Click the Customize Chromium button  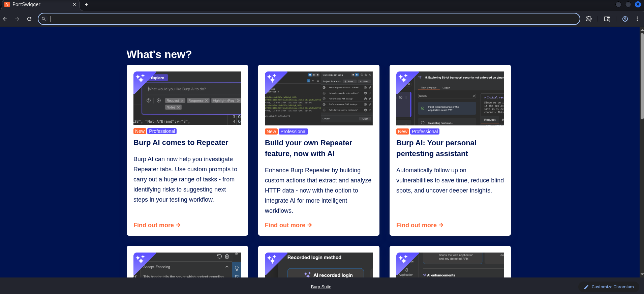[x=609, y=287]
